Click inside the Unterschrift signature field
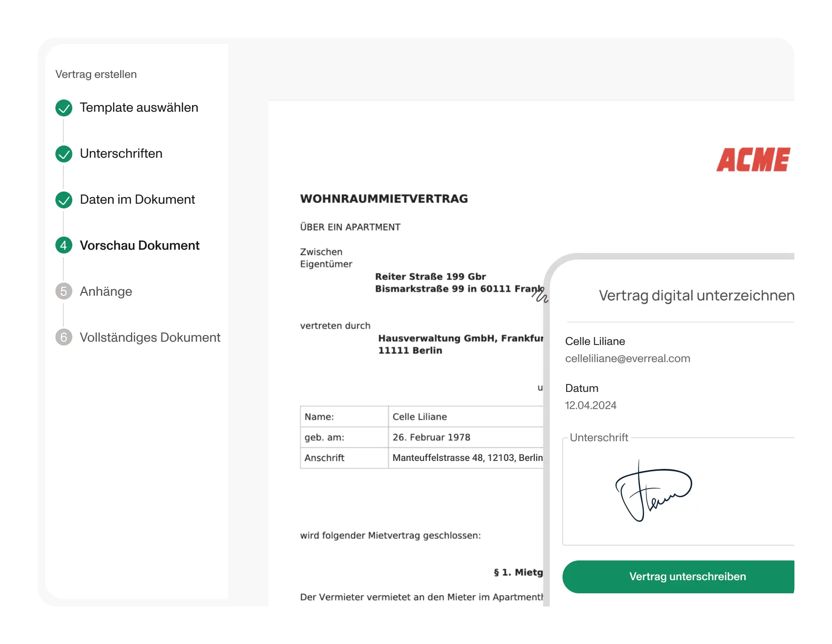This screenshot has width=832, height=644. tap(678, 491)
